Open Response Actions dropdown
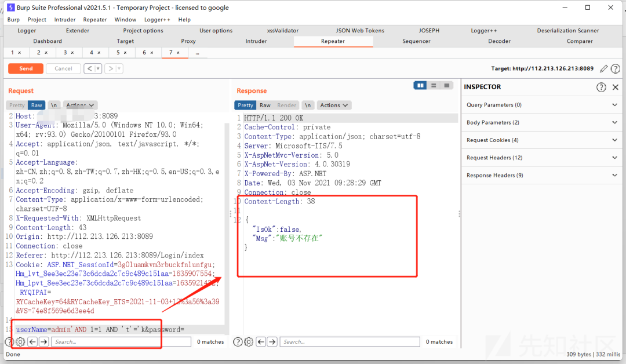 pos(334,105)
